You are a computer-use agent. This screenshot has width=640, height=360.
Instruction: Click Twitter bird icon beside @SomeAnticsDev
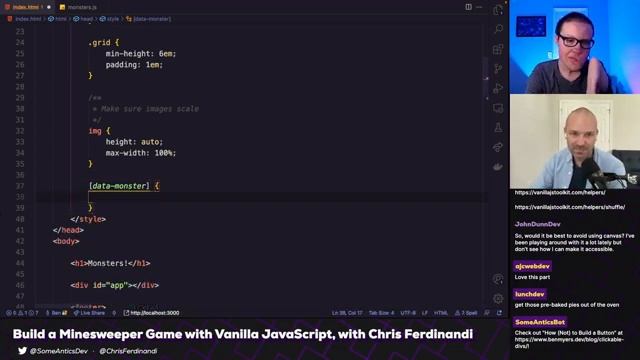22,351
